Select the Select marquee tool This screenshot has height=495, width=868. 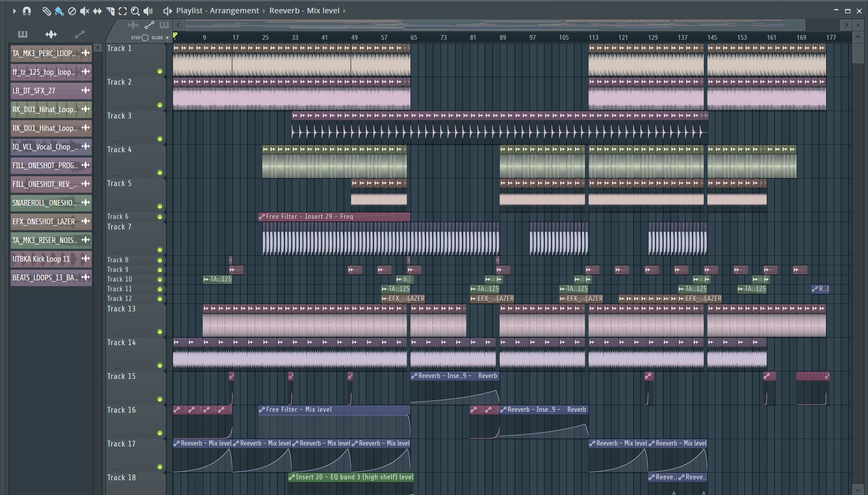coord(123,11)
